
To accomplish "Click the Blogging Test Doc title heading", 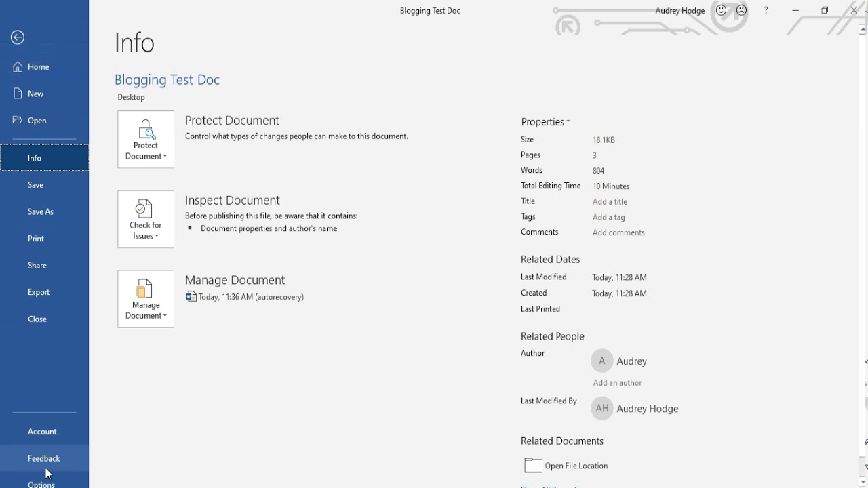I will pos(167,80).
